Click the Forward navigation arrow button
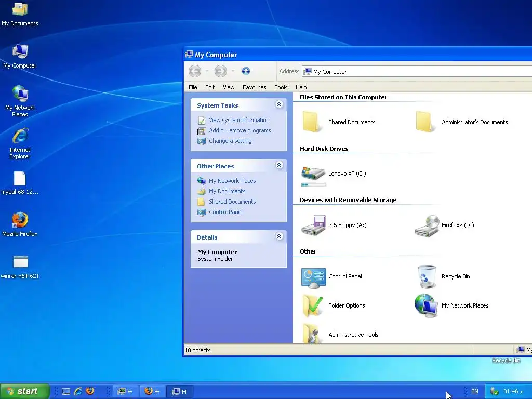The image size is (532, 399). coord(220,71)
